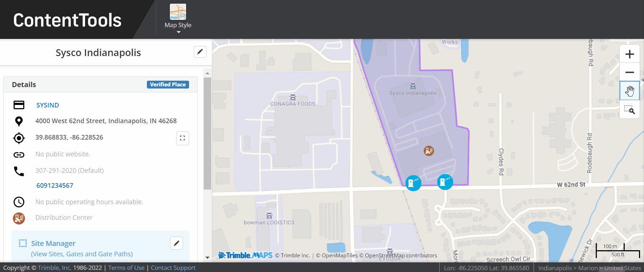Viewport: 644px width, 272px height.
Task: Click the CONAGRA FOODS map place icon
Action: click(293, 97)
